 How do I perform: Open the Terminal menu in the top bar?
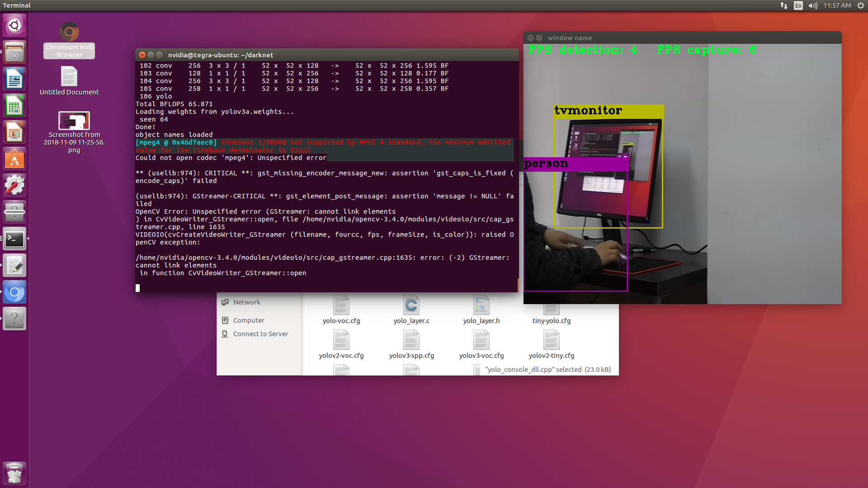(17, 5)
